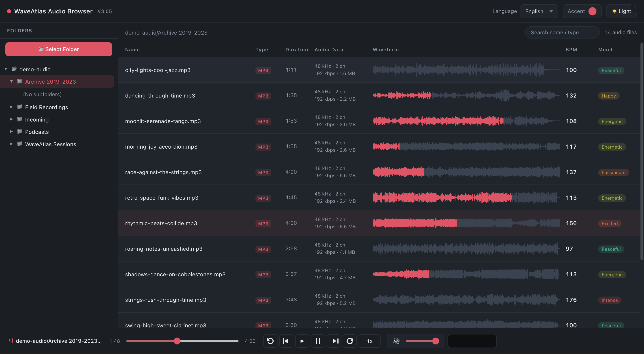Select city-lights-cool-jazz.mp3 file row
The height and width of the screenshot is (354, 644).
pyautogui.click(x=379, y=70)
